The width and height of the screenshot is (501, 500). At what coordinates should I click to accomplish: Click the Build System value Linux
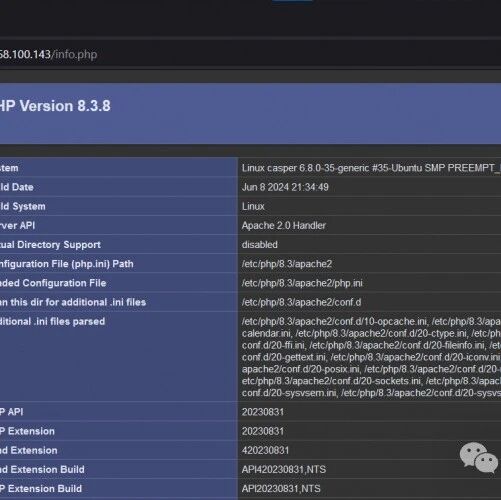253,206
